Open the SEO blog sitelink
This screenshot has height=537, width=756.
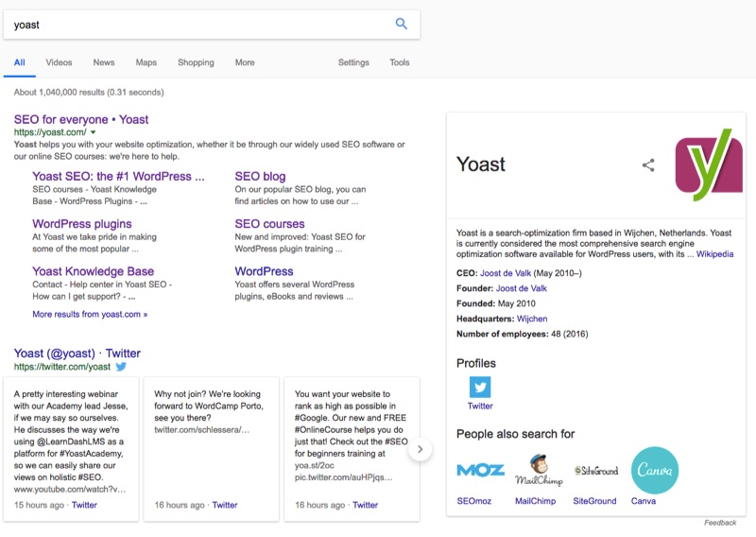pyautogui.click(x=260, y=176)
